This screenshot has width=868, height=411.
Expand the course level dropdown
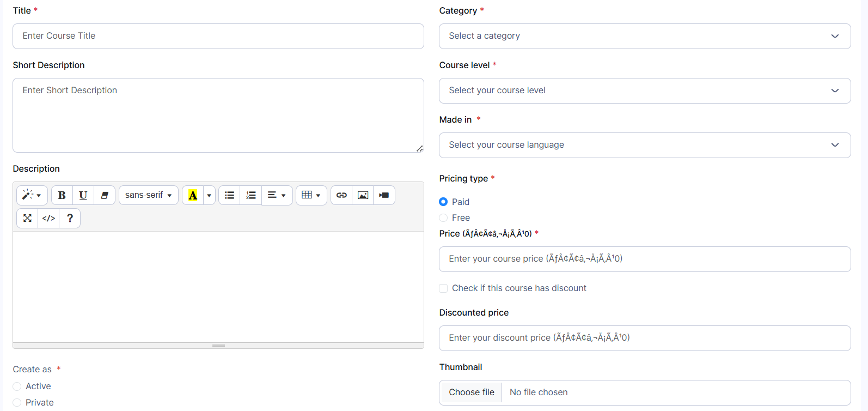(x=644, y=90)
